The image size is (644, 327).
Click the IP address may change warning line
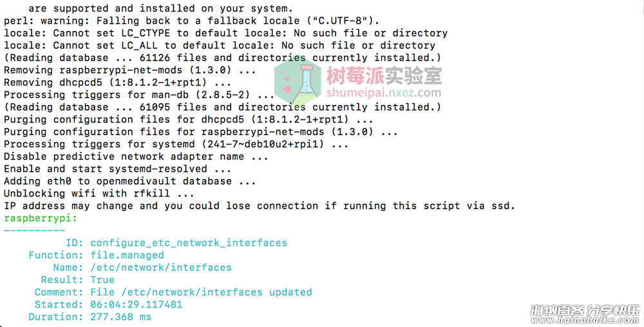[x=260, y=205]
